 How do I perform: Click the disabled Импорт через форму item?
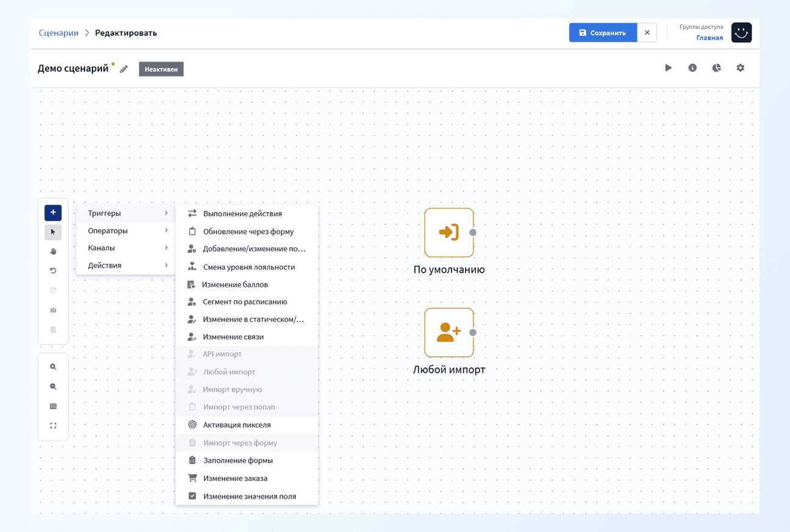(x=247, y=443)
